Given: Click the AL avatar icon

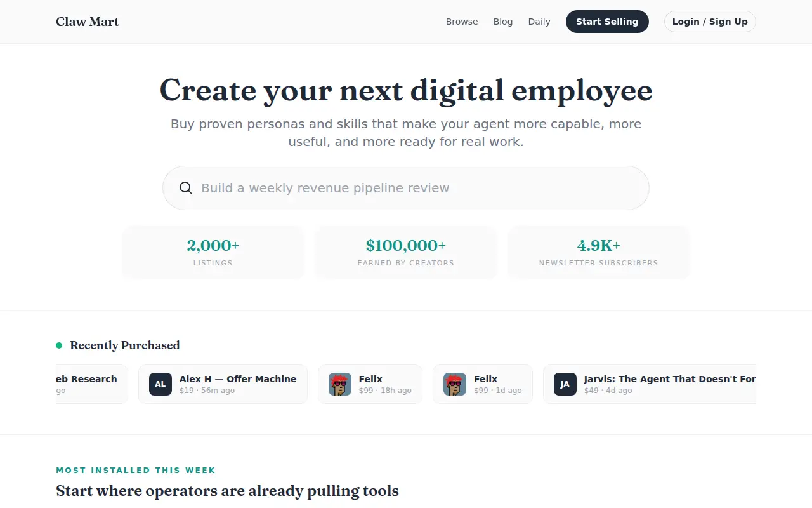Looking at the screenshot, I should (x=160, y=384).
